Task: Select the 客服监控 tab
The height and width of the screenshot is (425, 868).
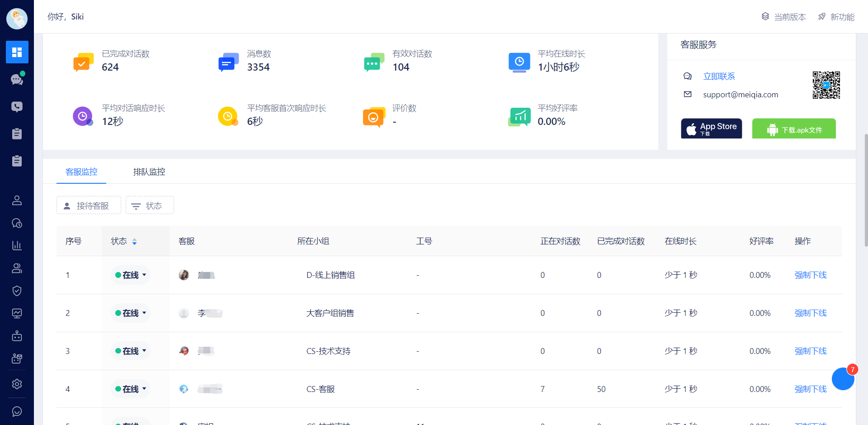Action: 81,172
